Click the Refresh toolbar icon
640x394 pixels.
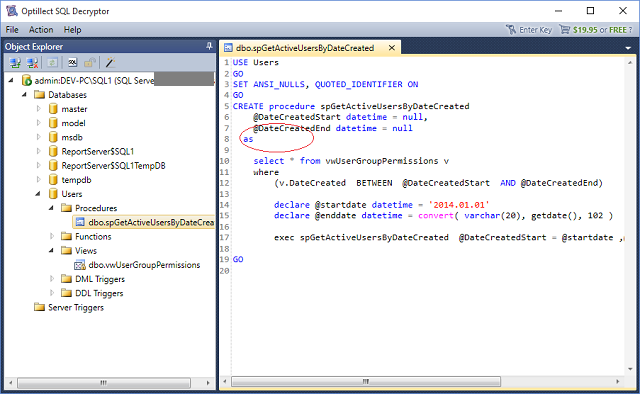(52, 62)
